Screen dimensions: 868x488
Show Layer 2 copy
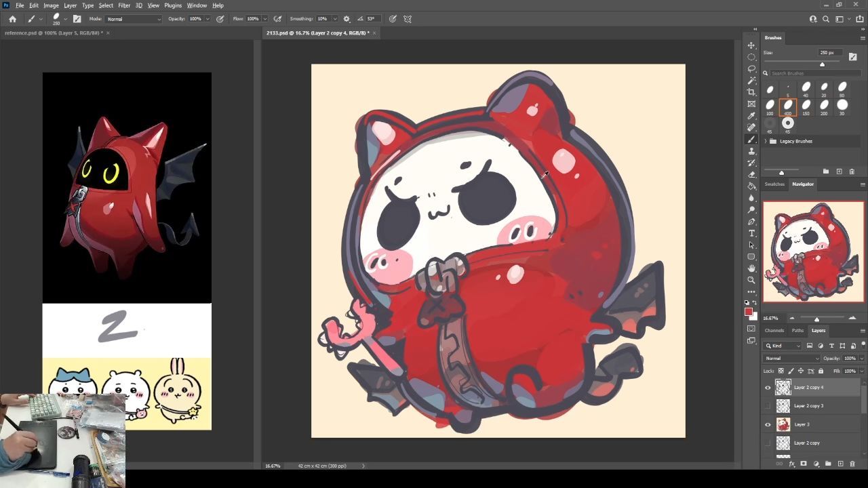[768, 443]
